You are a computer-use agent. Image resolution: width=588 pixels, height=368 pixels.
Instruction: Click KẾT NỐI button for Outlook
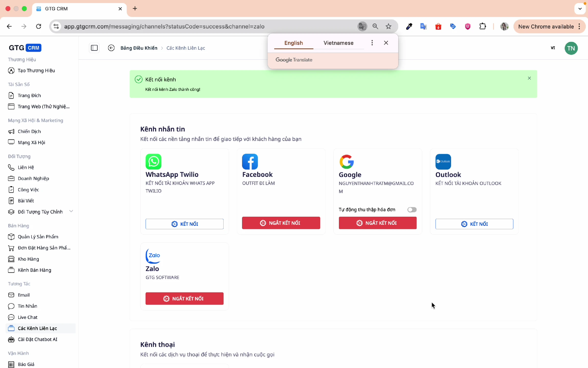pos(474,224)
